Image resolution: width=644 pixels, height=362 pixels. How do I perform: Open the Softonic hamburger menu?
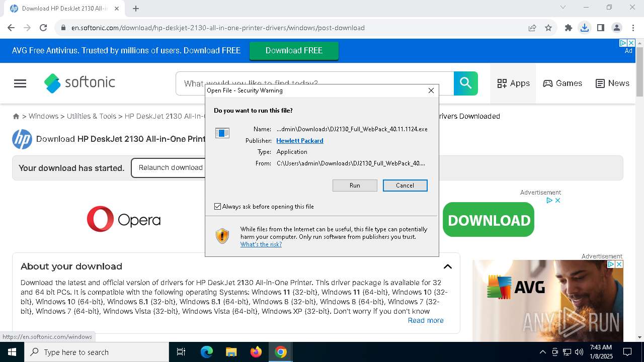pos(20,83)
